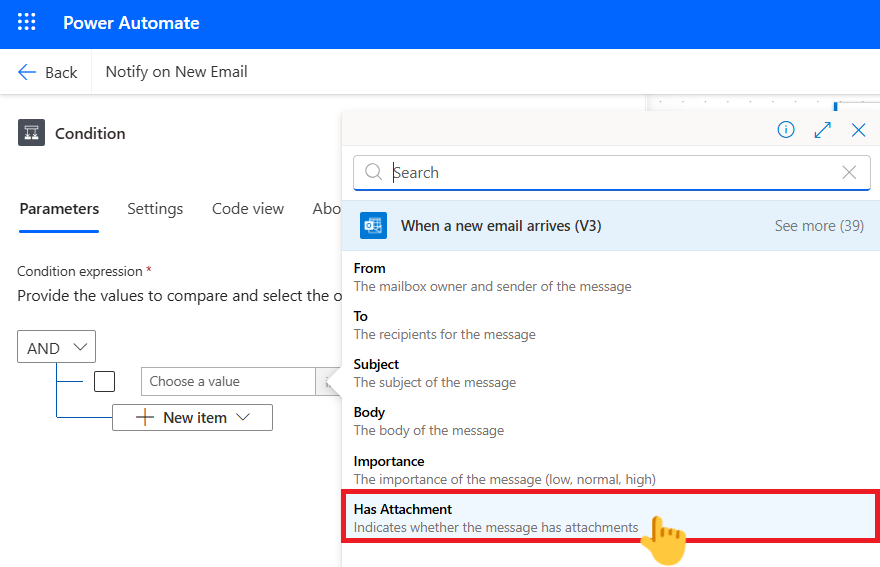The image size is (880, 567).
Task: Click the Back arrow icon
Action: pyautogui.click(x=27, y=72)
